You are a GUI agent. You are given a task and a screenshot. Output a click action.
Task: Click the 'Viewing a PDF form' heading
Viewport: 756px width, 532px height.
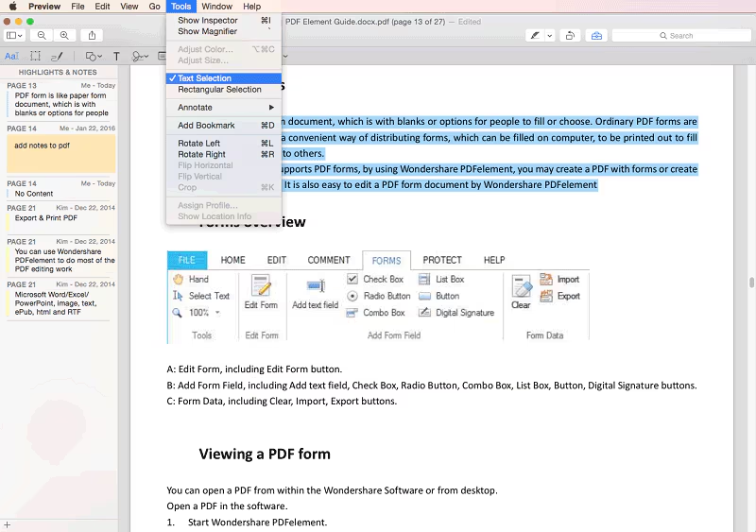(x=265, y=454)
